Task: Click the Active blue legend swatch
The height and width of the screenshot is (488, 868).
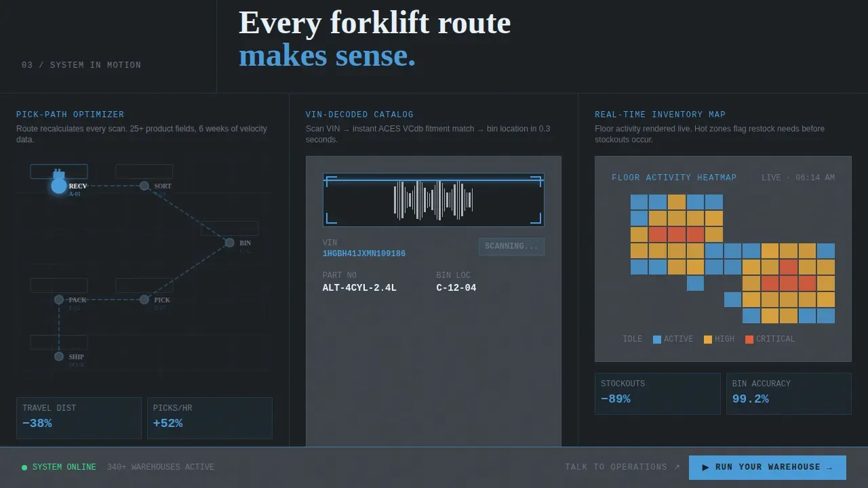Action: (656, 340)
